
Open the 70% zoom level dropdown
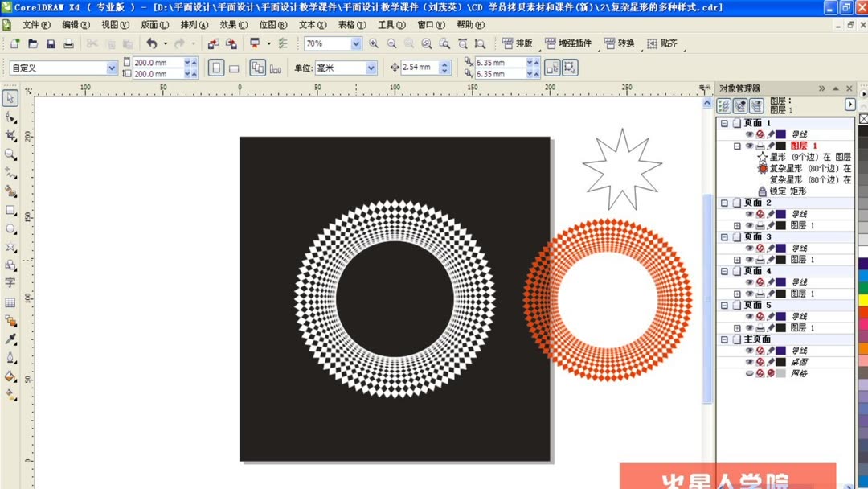(x=356, y=43)
